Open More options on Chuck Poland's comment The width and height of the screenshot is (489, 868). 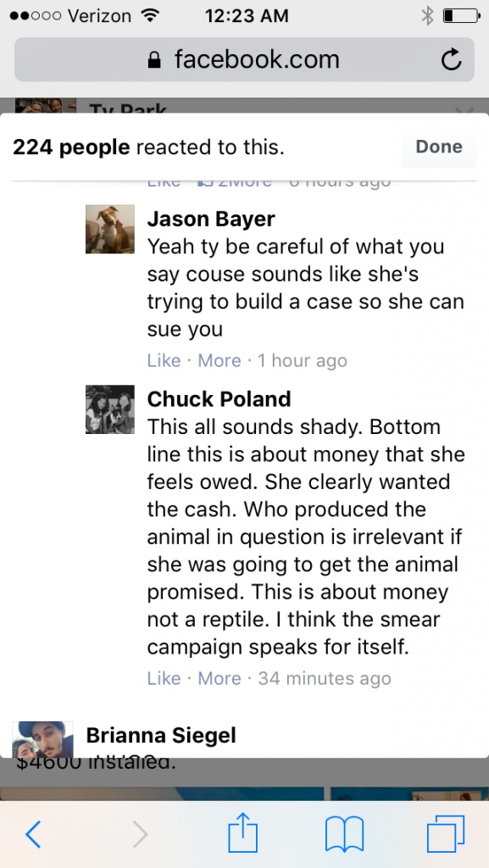coord(219,678)
